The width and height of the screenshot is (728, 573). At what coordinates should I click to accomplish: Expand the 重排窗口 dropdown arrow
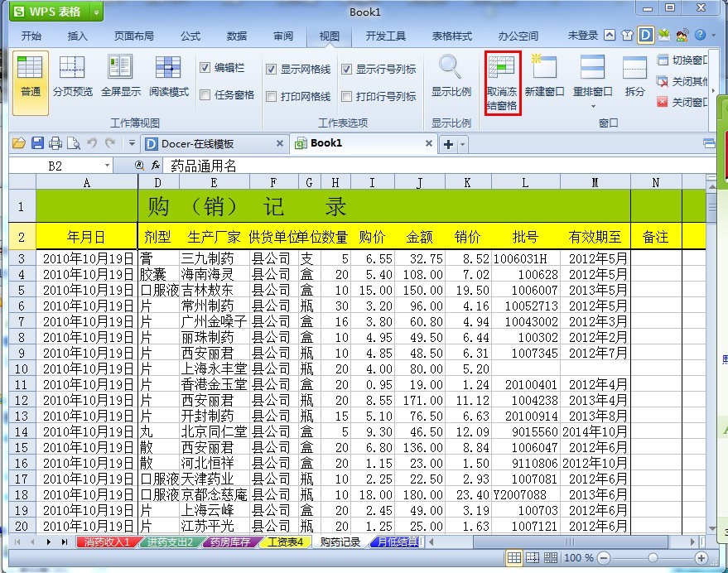593,108
